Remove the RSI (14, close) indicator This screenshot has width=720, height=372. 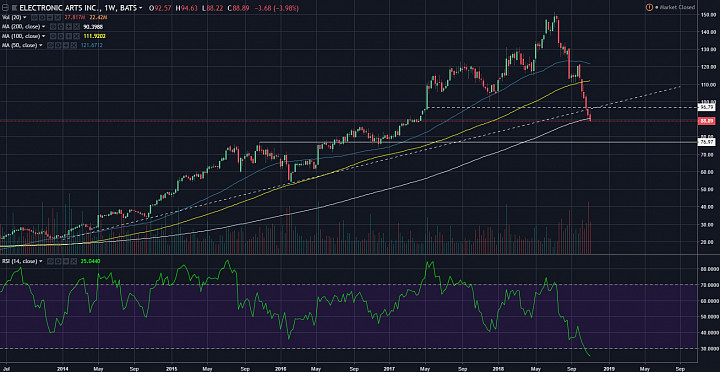coord(74,261)
